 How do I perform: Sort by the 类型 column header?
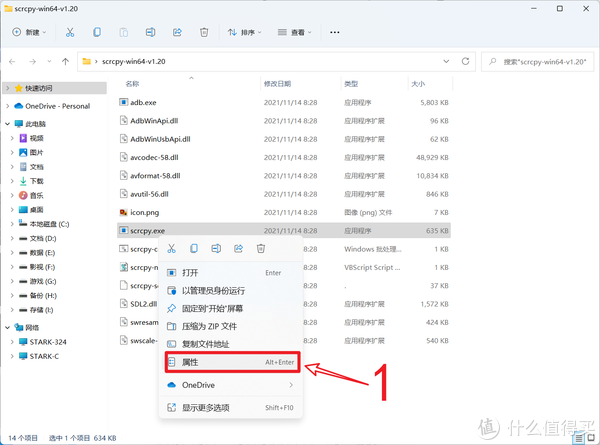tap(351, 84)
